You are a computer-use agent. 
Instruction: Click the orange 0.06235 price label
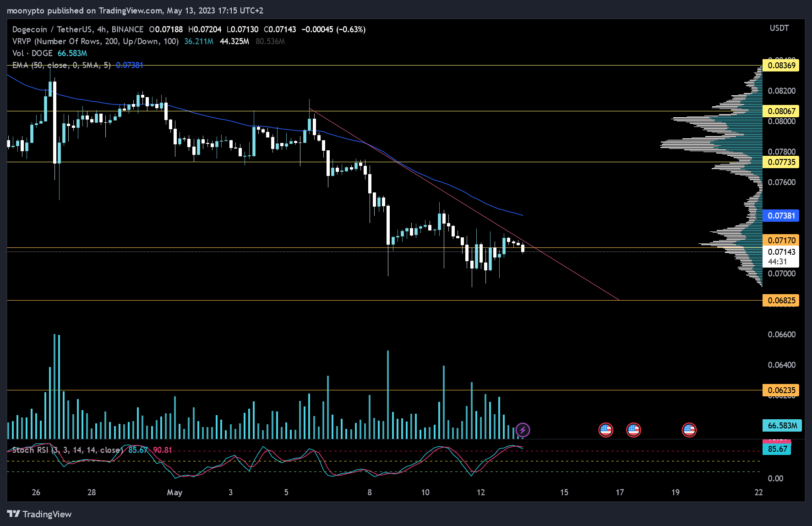point(781,390)
